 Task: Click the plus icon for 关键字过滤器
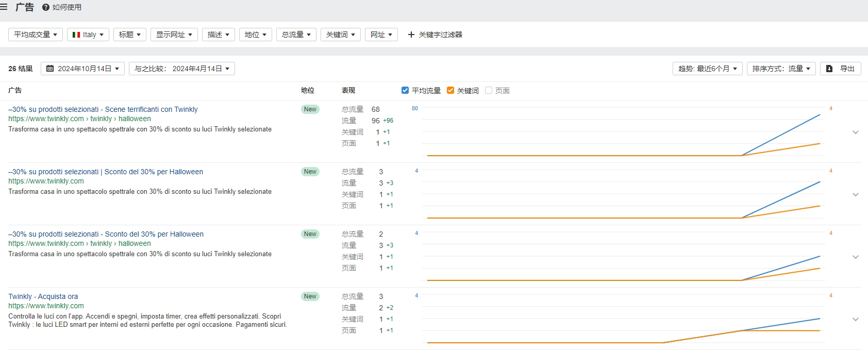[411, 35]
